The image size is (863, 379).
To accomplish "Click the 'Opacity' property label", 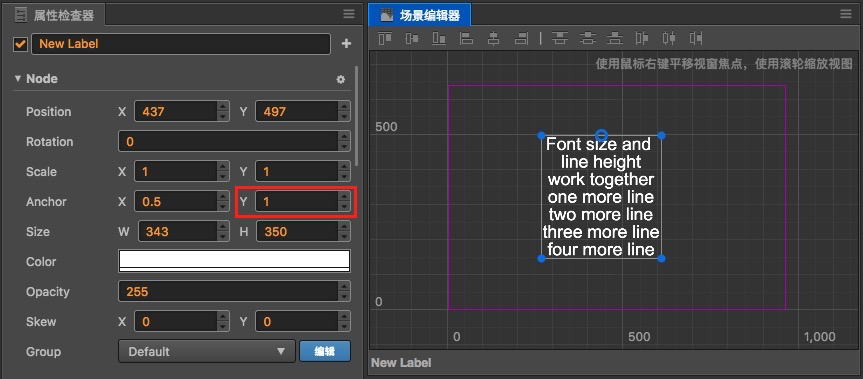I will [47, 292].
